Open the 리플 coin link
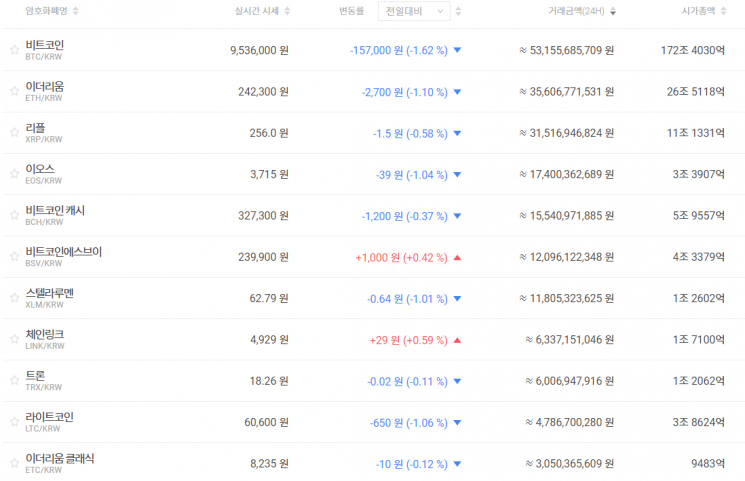 click(x=35, y=128)
